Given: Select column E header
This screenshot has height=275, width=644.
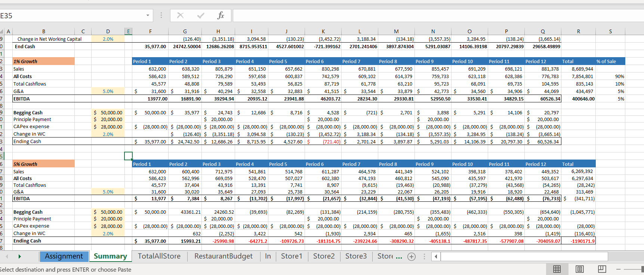Looking at the screenshot, I should (x=128, y=31).
